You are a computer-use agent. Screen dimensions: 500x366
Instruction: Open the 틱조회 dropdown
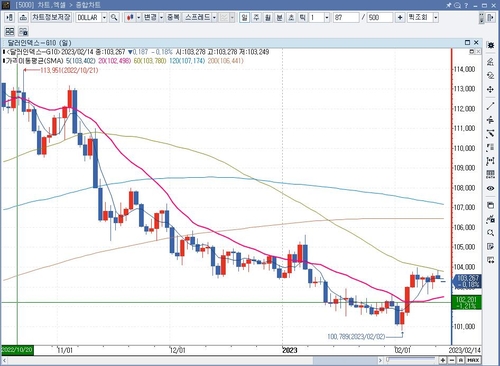pyautogui.click(x=435, y=18)
